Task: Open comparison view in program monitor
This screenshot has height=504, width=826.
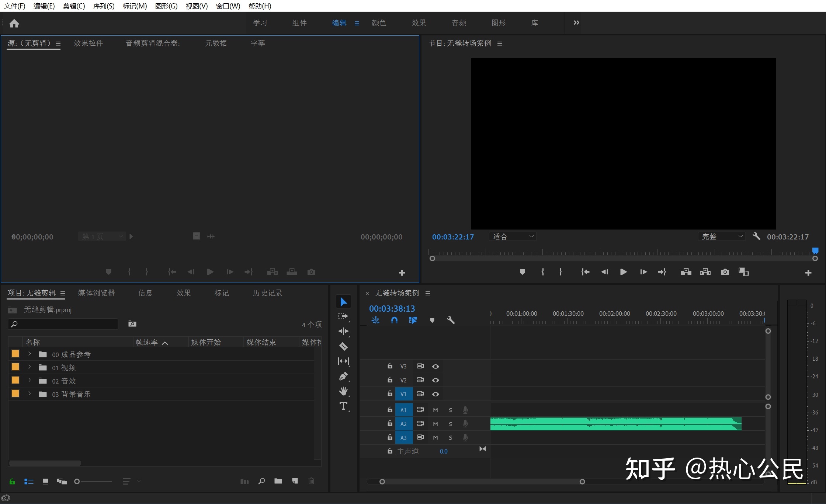Action: click(x=744, y=272)
